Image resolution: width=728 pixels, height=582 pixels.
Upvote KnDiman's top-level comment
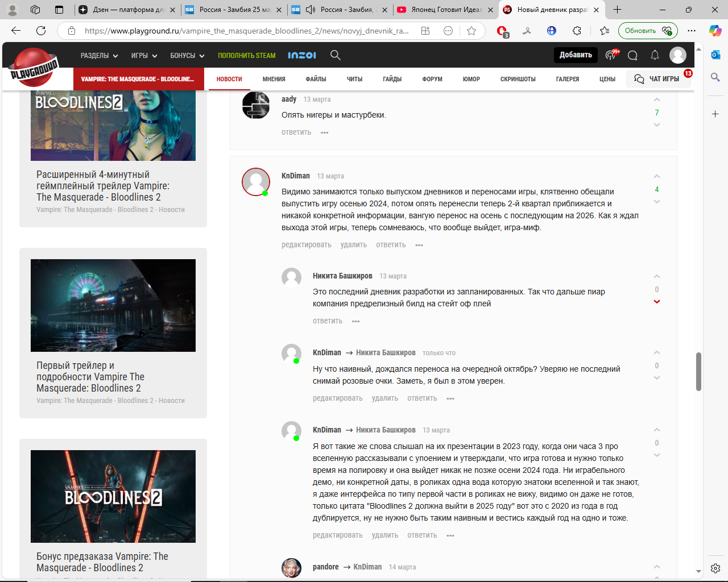[x=657, y=177]
